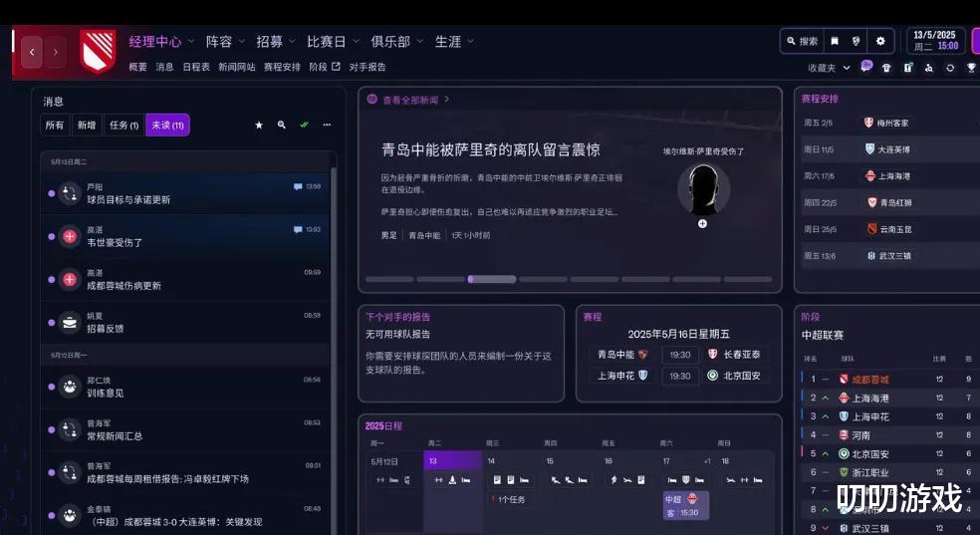The image size is (980, 535).
Task: Select the highlighted third news carousel indicator
Action: click(492, 279)
